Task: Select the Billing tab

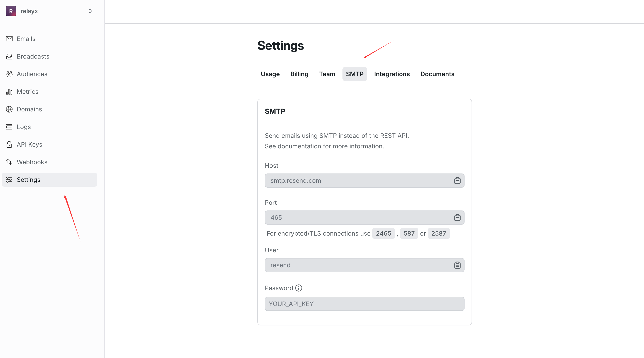Action: 299,74
